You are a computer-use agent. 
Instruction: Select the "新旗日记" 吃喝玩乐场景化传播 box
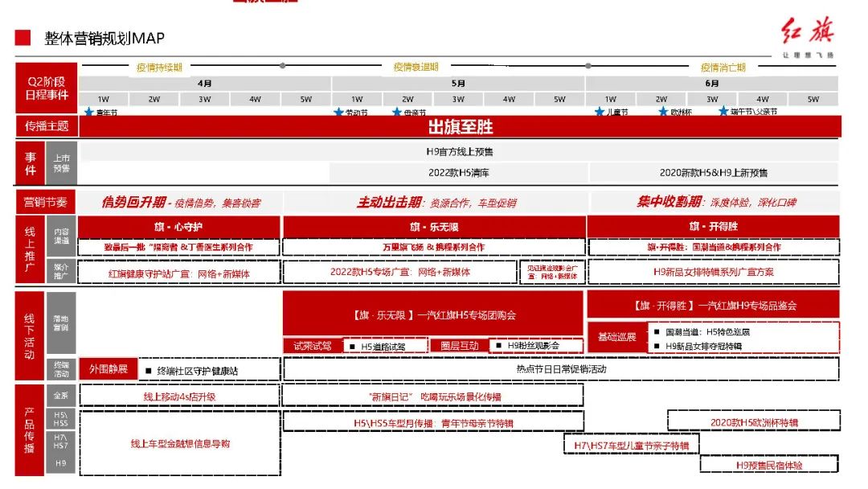tap(433, 397)
